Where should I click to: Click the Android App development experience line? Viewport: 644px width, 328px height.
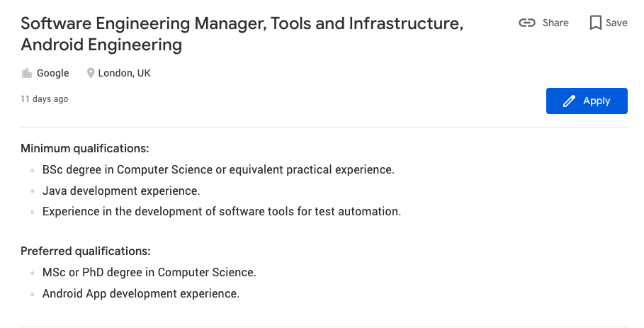(140, 293)
